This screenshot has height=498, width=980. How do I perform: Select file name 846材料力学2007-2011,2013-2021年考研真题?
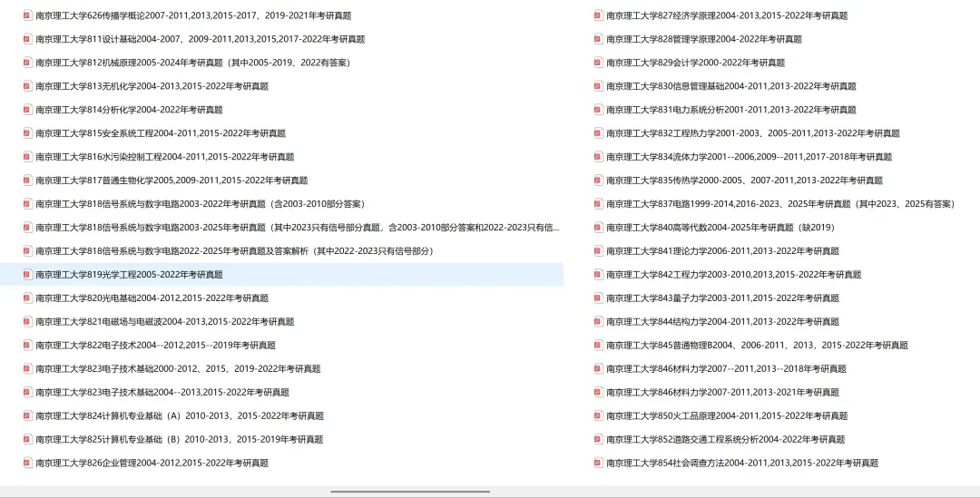722,393
